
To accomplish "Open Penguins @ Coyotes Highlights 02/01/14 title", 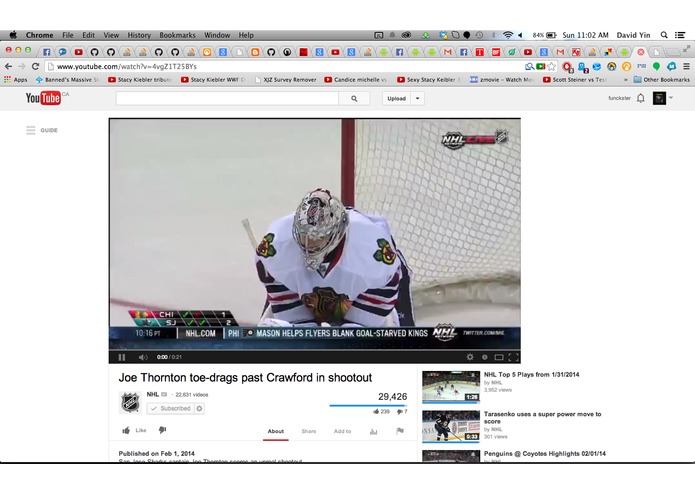I will coord(545,454).
